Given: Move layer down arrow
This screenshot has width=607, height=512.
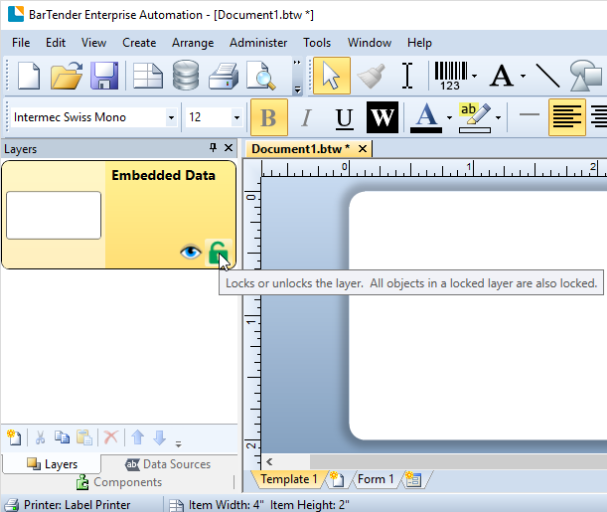Looking at the screenshot, I should pyautogui.click(x=159, y=438).
